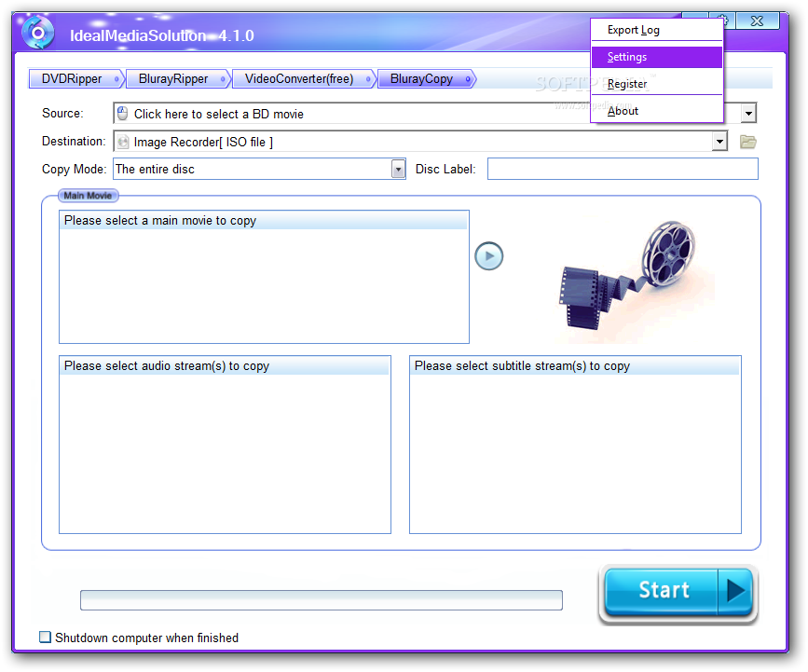Viewport: 808px width, 672px height.
Task: Click the Disc Label input field
Action: pos(623,169)
